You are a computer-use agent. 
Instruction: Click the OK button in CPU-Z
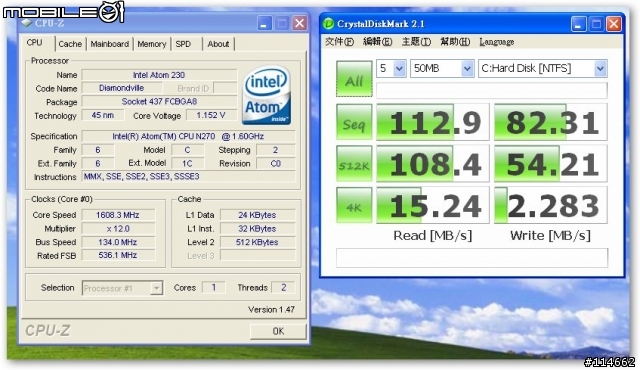[278, 331]
